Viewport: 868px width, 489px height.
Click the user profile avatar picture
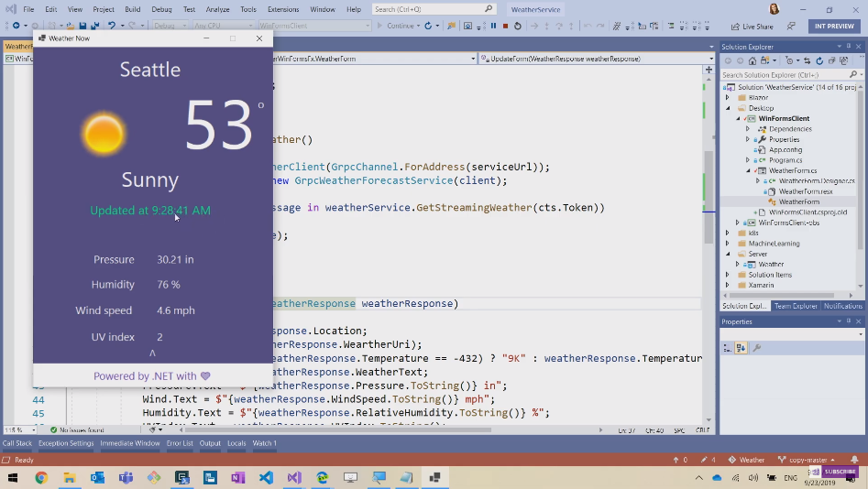(775, 9)
